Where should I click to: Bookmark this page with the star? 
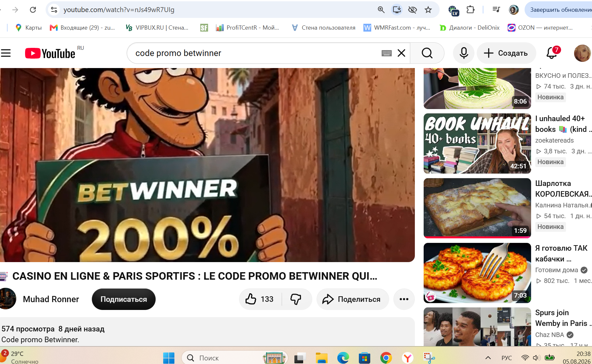[428, 10]
